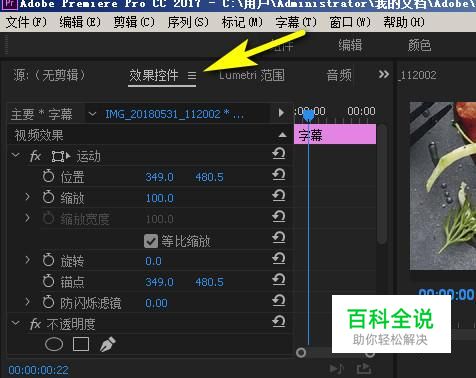Reset the 等比缩放 setting
The width and height of the screenshot is (476, 378).
tap(279, 238)
